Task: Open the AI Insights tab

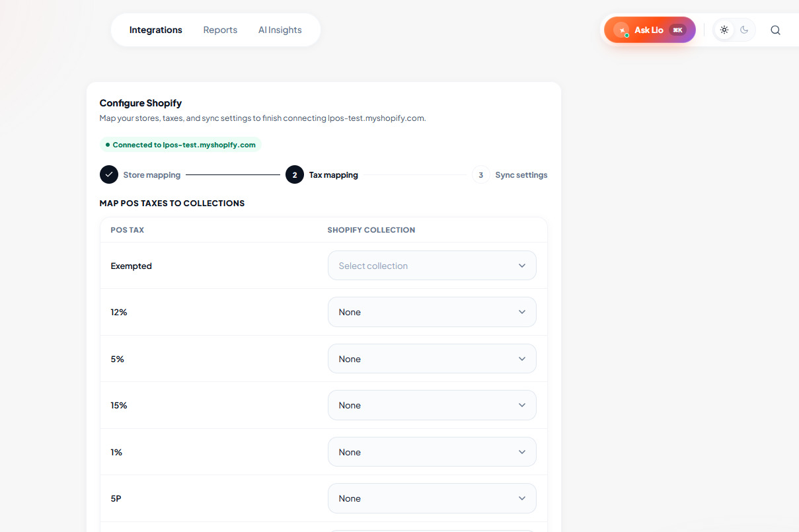Action: click(x=280, y=30)
